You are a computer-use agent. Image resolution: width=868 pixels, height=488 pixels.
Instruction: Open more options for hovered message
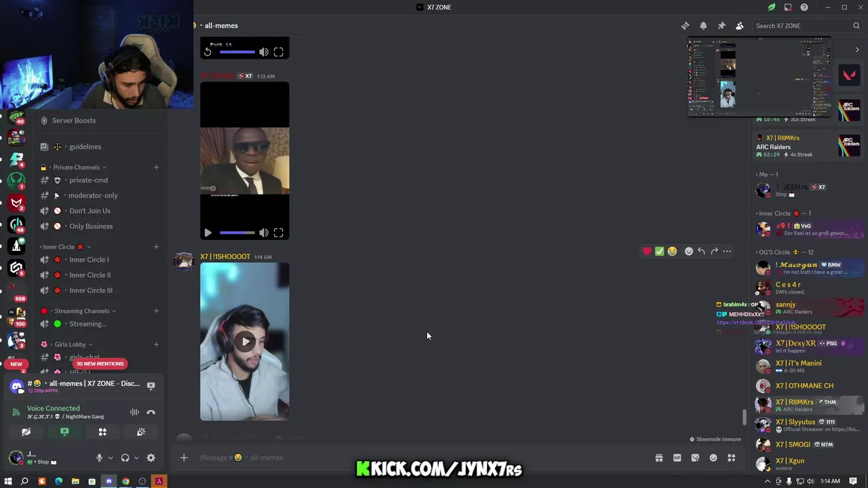[727, 251]
